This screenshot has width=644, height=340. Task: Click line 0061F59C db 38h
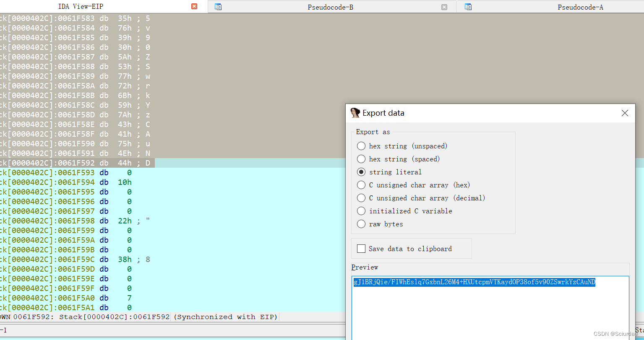tap(75, 260)
